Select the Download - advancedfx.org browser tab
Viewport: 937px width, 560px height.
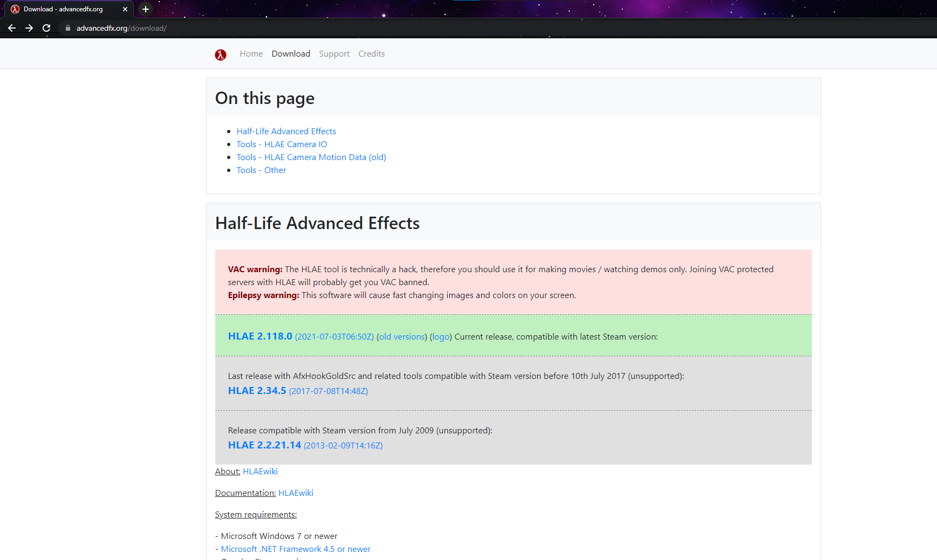point(69,9)
